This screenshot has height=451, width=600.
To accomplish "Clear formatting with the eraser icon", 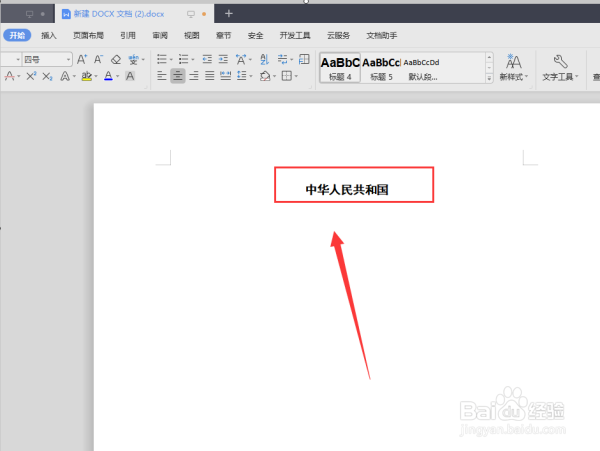I will click(x=116, y=59).
